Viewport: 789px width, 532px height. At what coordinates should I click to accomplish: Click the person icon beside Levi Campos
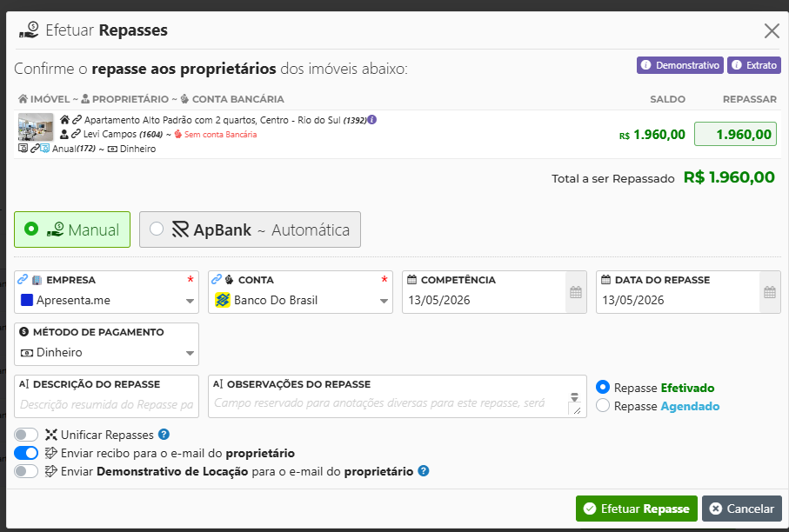click(x=64, y=134)
